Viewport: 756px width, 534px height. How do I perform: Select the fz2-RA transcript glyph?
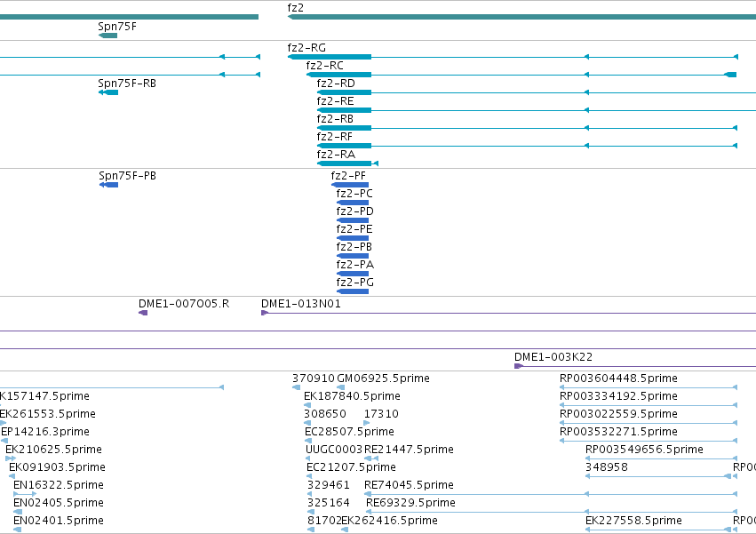pos(347,163)
